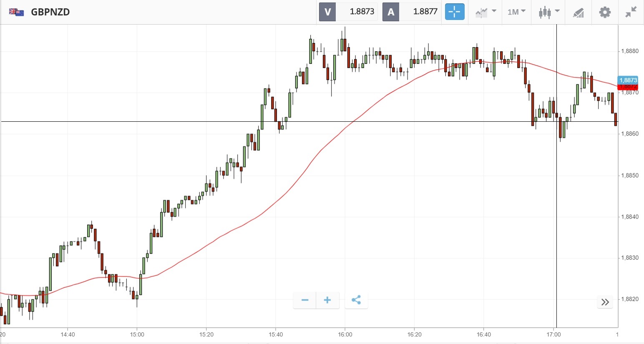Image resolution: width=644 pixels, height=344 pixels.
Task: Click the GBPNZD flag icon
Action: [x=16, y=12]
